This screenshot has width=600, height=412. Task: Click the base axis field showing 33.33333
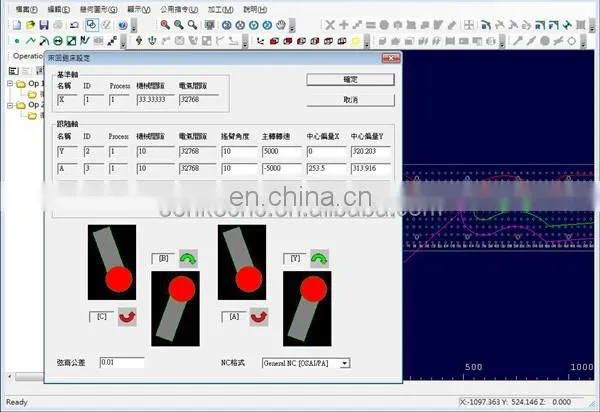pyautogui.click(x=155, y=99)
